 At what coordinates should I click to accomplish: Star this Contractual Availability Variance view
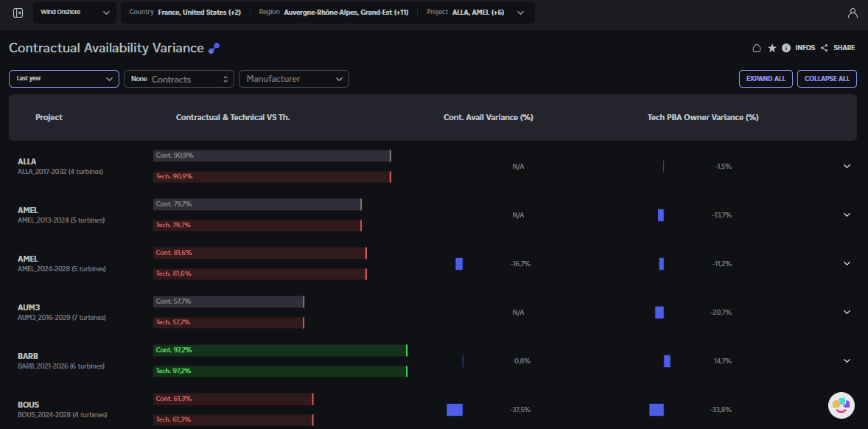(x=772, y=47)
